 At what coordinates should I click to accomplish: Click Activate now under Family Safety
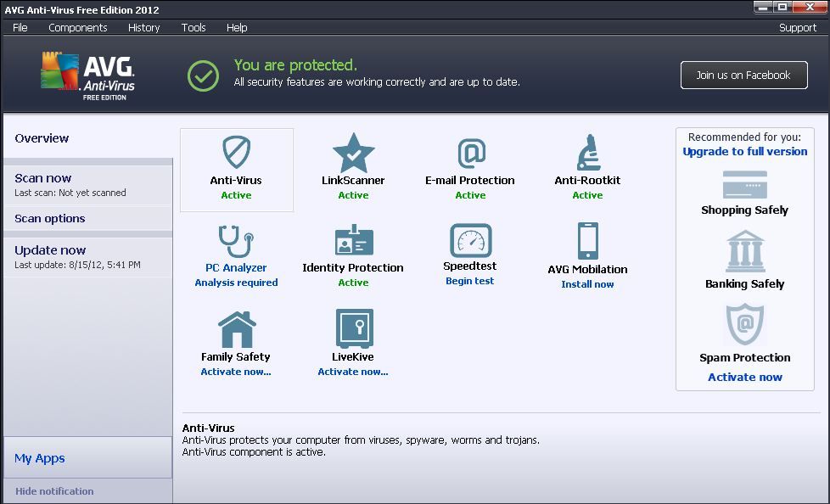coord(236,372)
